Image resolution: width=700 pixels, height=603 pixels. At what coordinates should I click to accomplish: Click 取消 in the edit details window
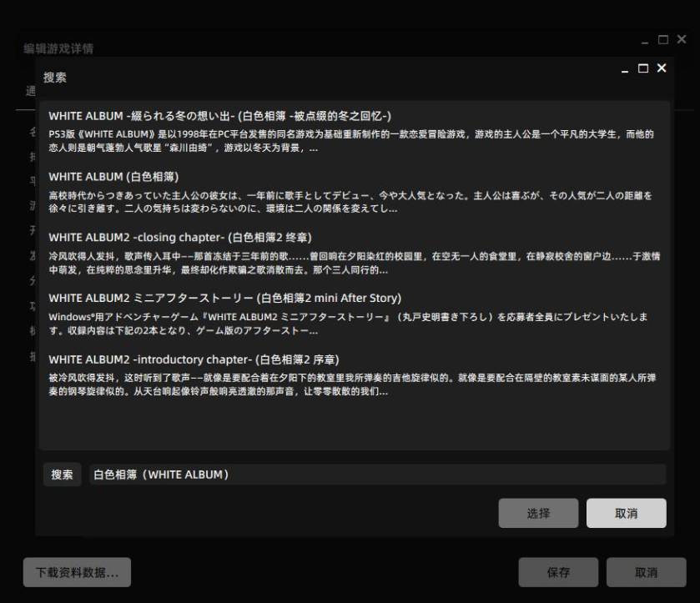pos(646,572)
